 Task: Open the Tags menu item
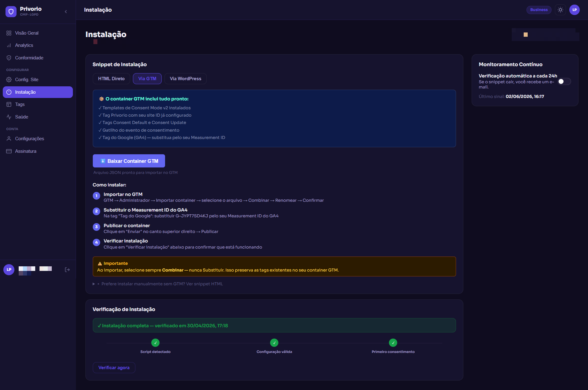[38, 104]
